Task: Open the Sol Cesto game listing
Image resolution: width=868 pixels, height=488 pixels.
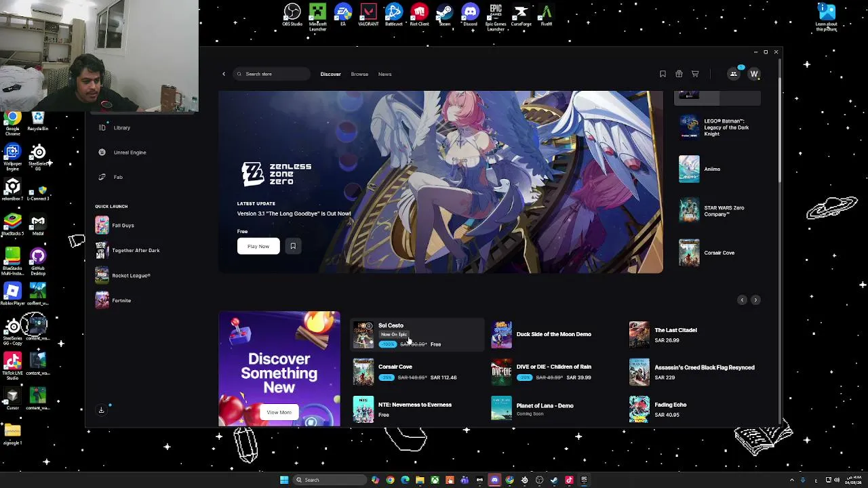Action: [418, 335]
